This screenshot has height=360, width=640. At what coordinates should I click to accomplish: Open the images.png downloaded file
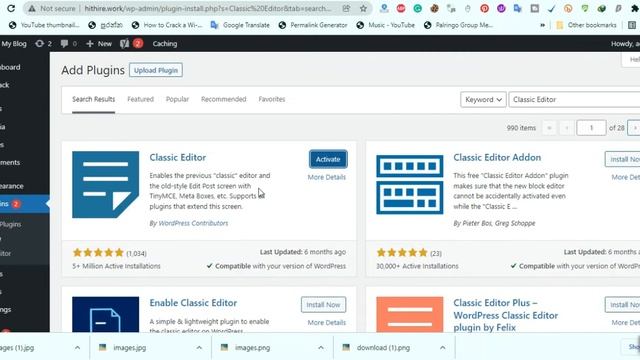pos(252,348)
